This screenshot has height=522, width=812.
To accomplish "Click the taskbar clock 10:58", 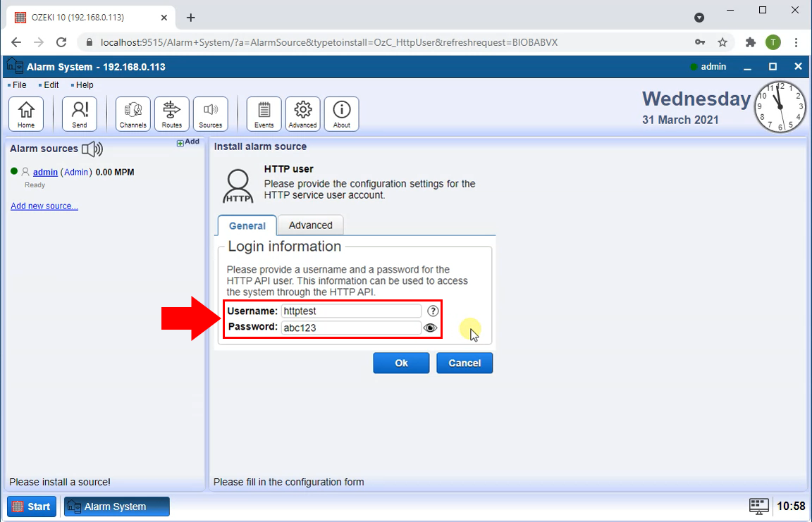I will coord(791,507).
